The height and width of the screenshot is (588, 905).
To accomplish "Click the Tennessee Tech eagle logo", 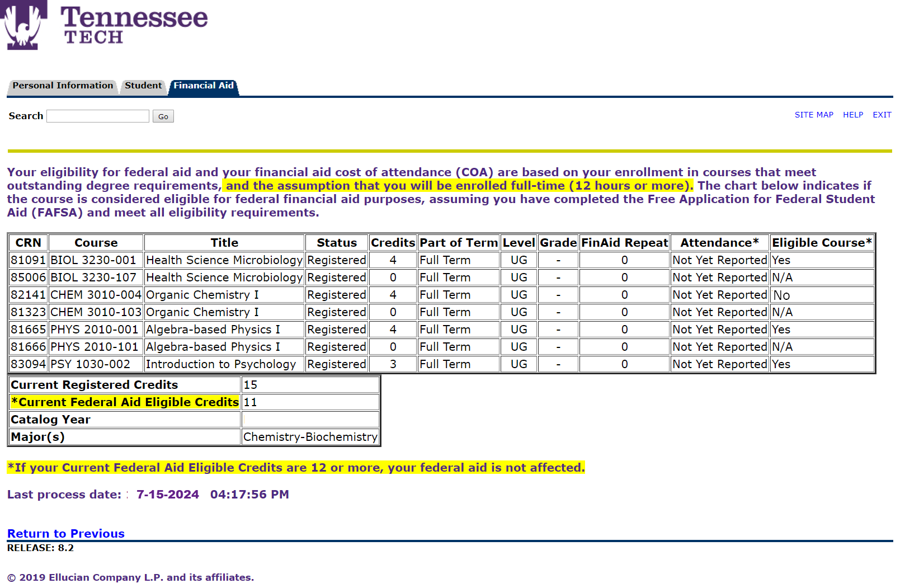I will (x=23, y=25).
